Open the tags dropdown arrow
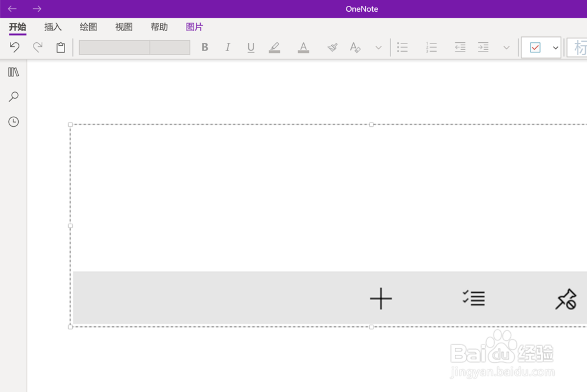This screenshot has height=392, width=587. 555,48
